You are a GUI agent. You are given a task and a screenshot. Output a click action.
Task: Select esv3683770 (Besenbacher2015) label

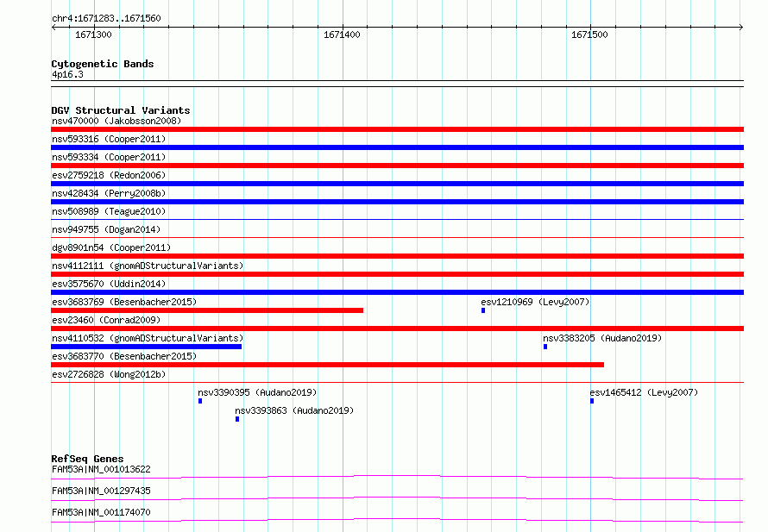[124, 356]
